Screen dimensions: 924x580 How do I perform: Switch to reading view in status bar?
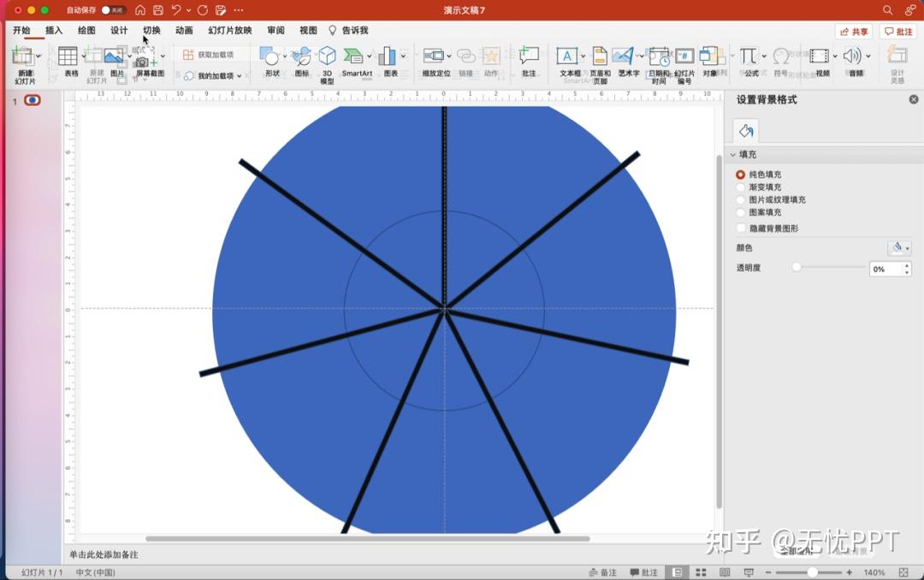725,572
